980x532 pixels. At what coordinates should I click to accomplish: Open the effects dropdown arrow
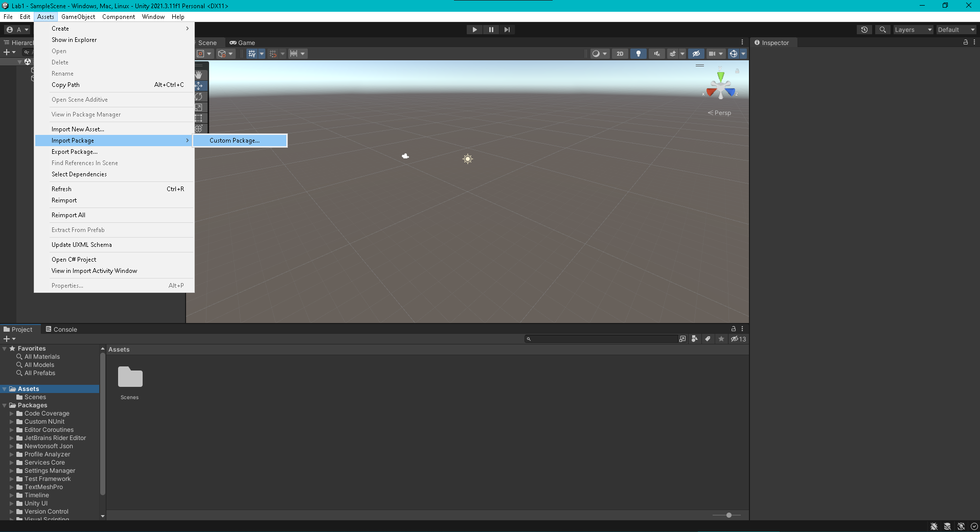[682, 54]
